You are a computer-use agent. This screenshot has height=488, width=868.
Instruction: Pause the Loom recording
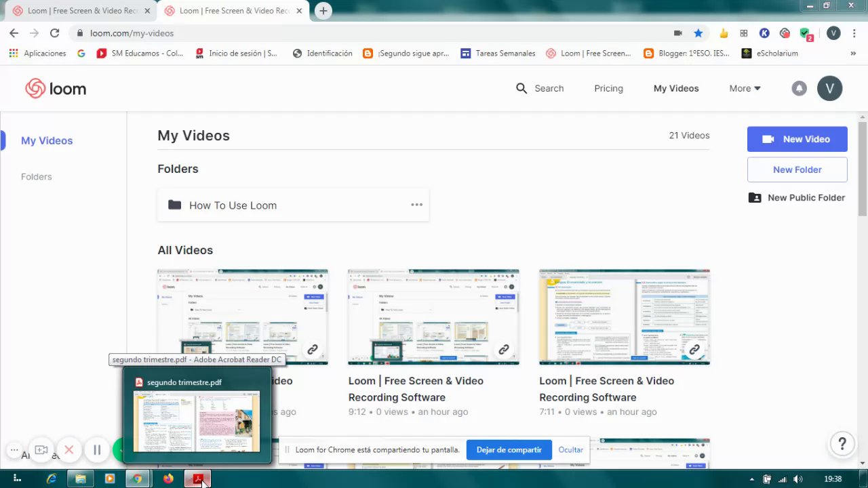coord(97,450)
